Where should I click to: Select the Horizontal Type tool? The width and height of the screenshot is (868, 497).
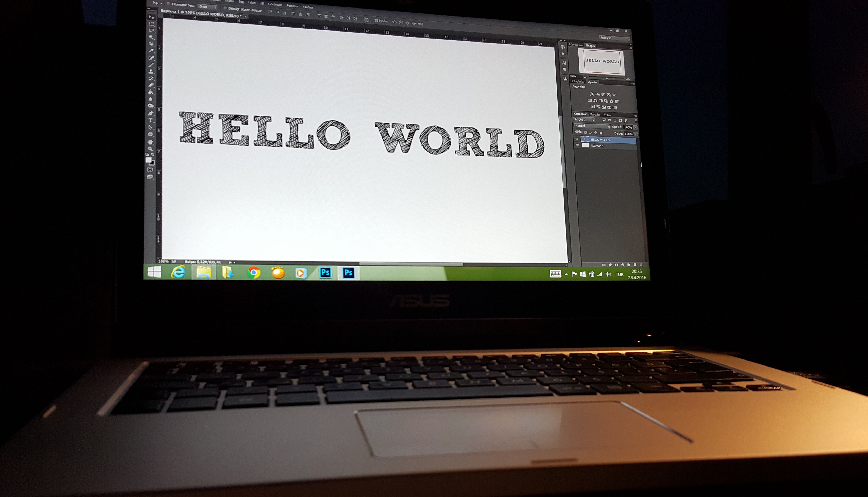(151, 121)
